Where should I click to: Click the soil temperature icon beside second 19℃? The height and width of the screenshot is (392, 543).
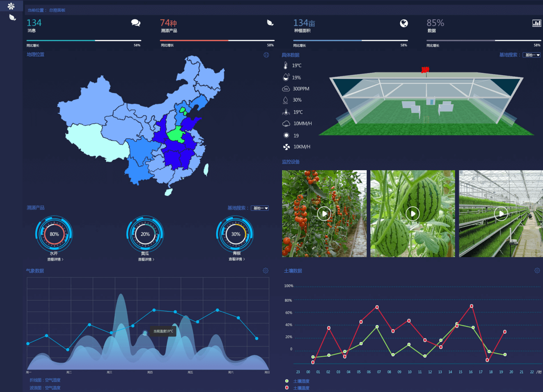pyautogui.click(x=286, y=112)
